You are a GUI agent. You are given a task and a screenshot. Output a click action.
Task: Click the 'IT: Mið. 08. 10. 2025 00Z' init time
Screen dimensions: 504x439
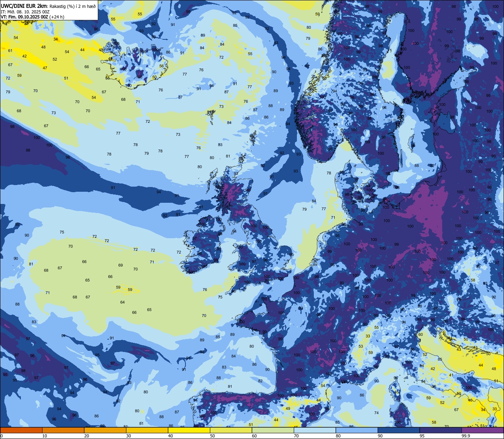point(25,11)
